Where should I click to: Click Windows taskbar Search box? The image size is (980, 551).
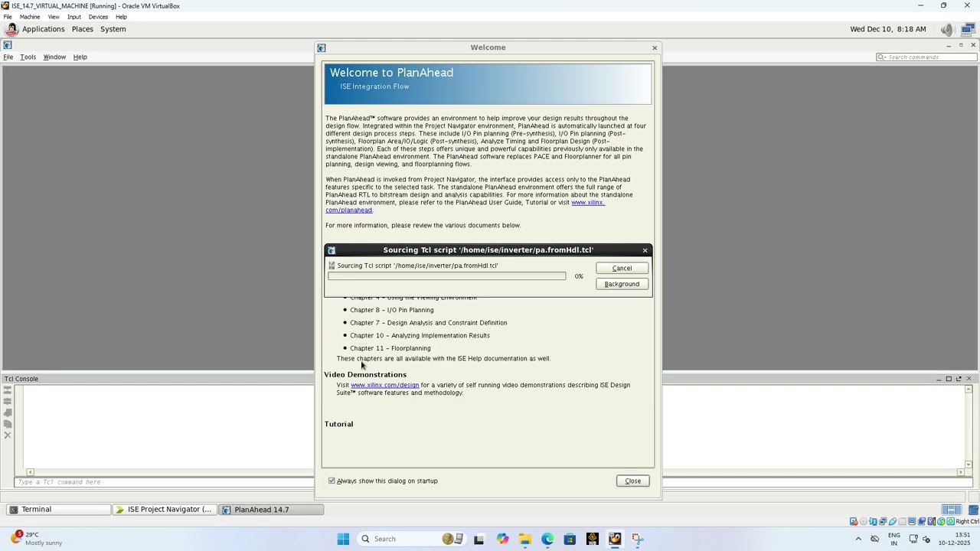click(x=412, y=540)
